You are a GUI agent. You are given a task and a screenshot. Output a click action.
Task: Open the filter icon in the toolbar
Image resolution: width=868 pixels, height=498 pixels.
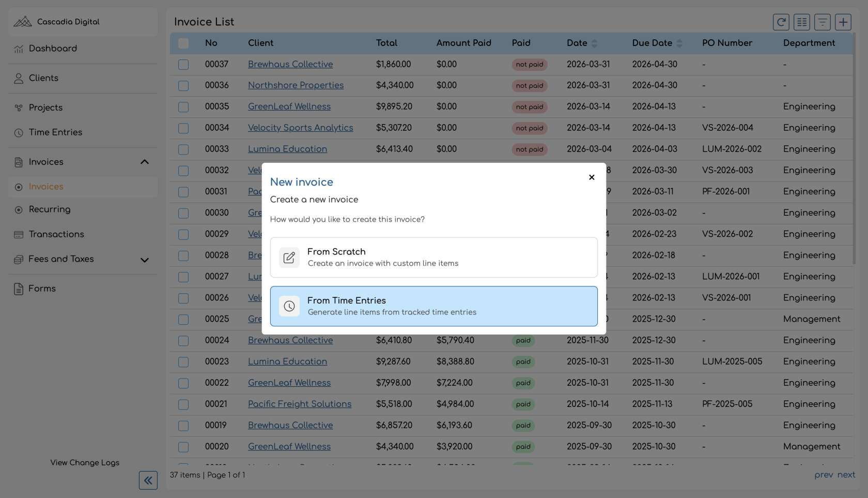coord(823,22)
